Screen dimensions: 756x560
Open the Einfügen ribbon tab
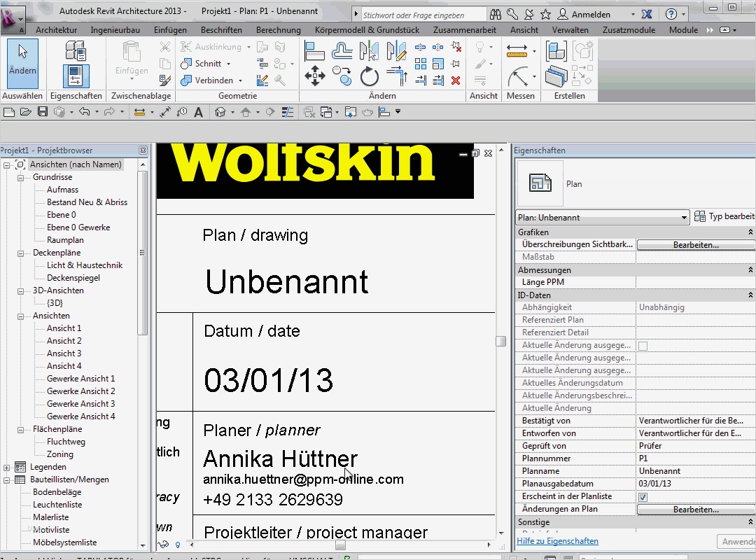170,30
